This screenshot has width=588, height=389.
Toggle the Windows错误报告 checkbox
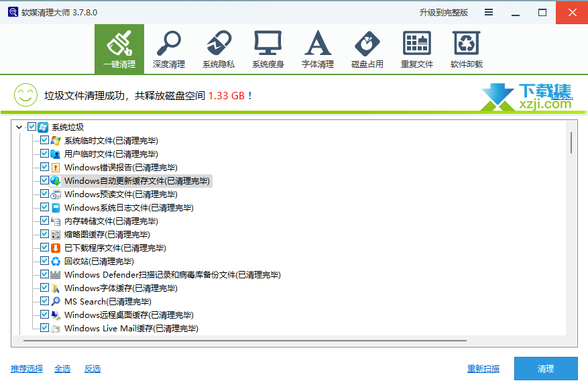point(45,167)
